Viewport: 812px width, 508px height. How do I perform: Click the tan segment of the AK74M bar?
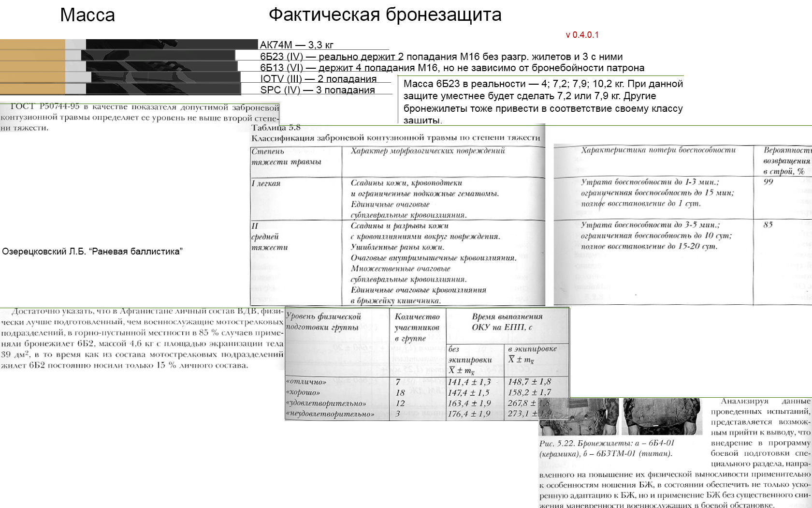pyautogui.click(x=32, y=44)
